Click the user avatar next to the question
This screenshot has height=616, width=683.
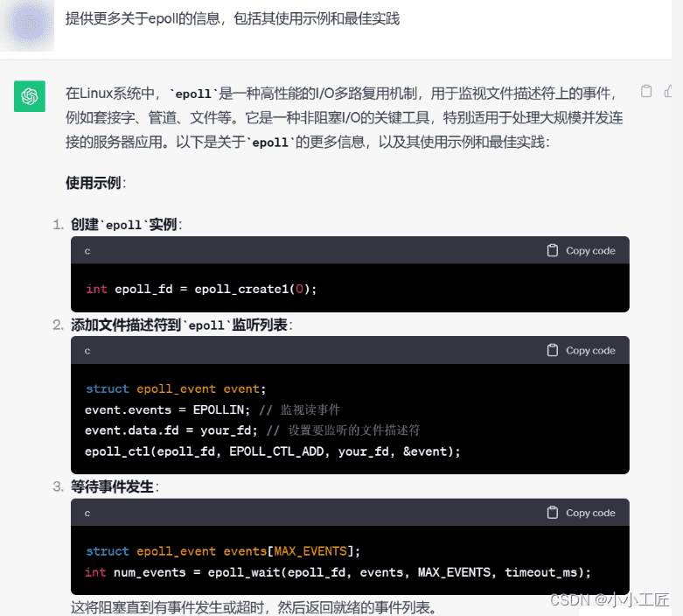pyautogui.click(x=27, y=24)
